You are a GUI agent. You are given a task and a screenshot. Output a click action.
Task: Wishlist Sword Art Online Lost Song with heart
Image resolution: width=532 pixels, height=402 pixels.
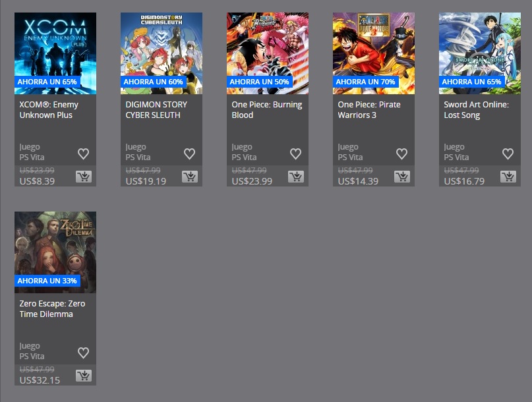pyautogui.click(x=508, y=154)
